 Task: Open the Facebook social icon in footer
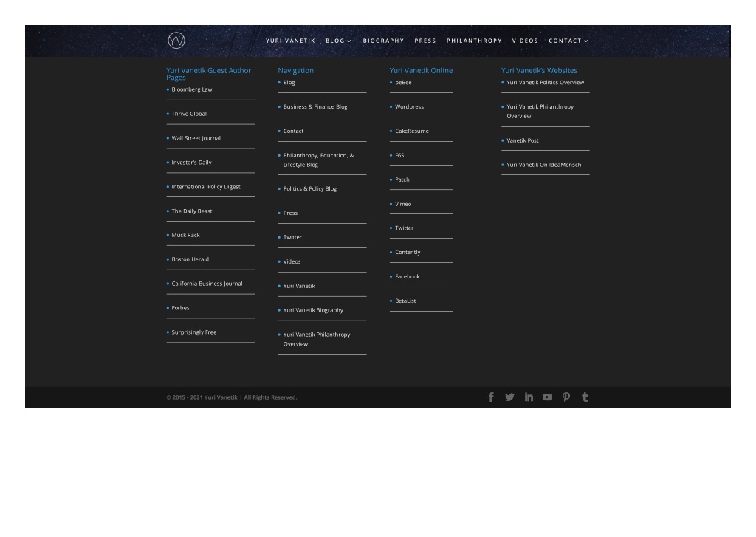[x=491, y=397]
